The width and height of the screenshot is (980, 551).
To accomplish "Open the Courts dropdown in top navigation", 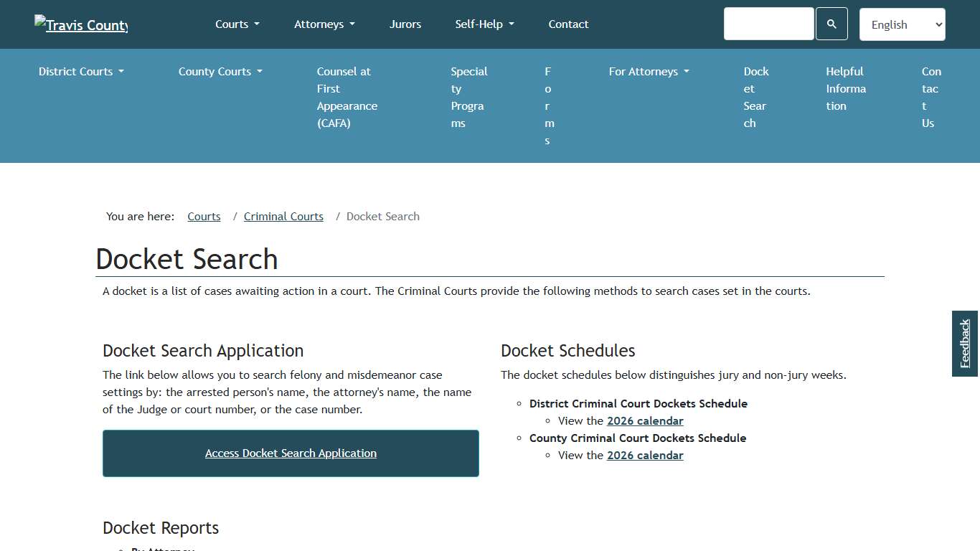I will tap(237, 24).
